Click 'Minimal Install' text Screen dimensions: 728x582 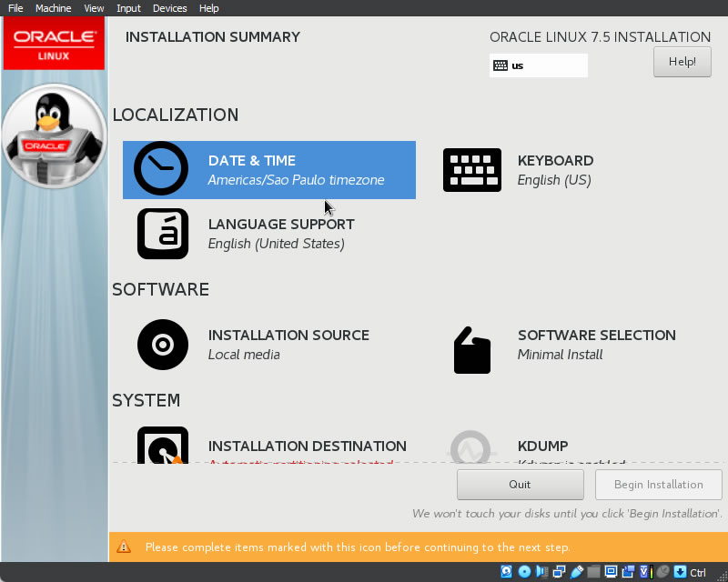(560, 355)
